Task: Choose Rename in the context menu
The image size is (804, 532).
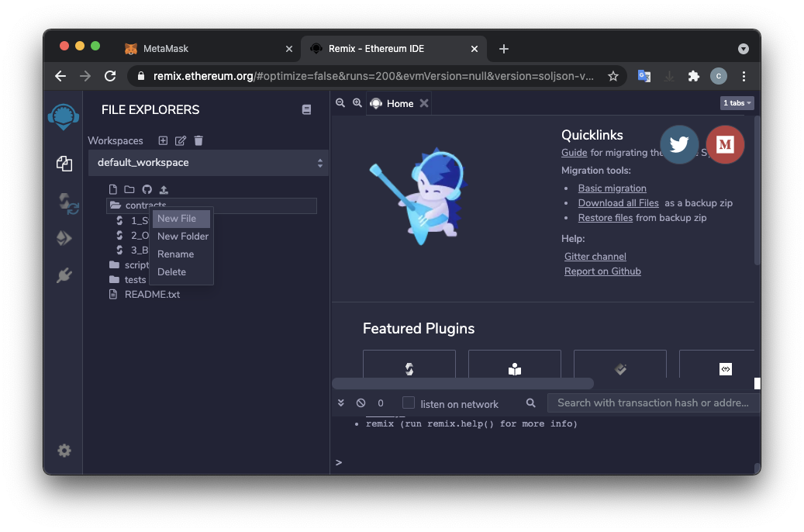Action: point(176,254)
